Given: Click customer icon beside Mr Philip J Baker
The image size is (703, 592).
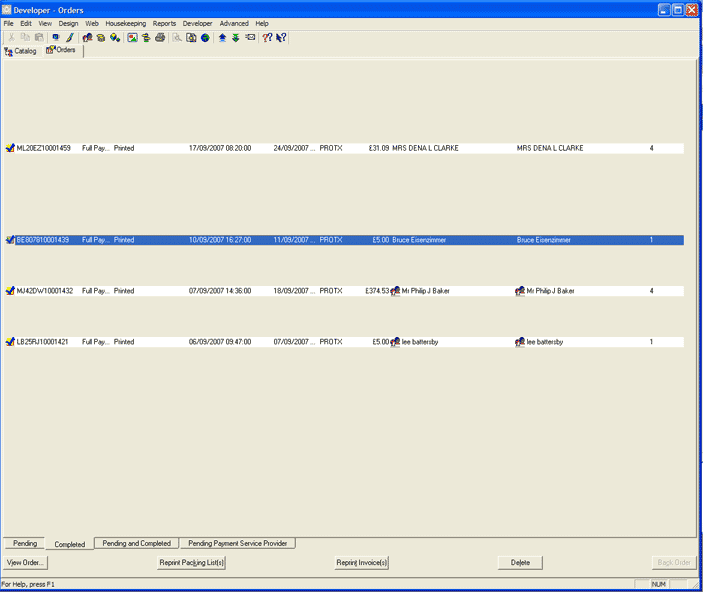Looking at the screenshot, I should click(x=396, y=291).
